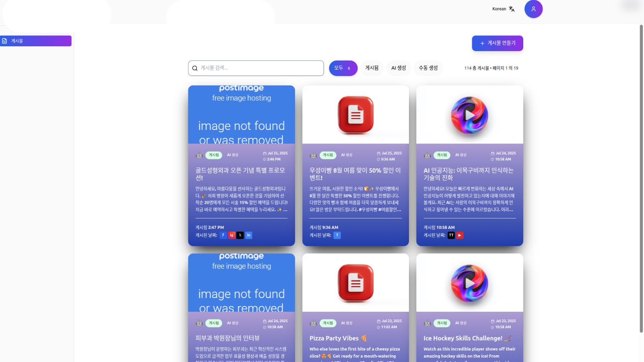Click robot icon on 피부과 박원장님 post
Viewport: 644px width, 362px height.
coord(199,323)
